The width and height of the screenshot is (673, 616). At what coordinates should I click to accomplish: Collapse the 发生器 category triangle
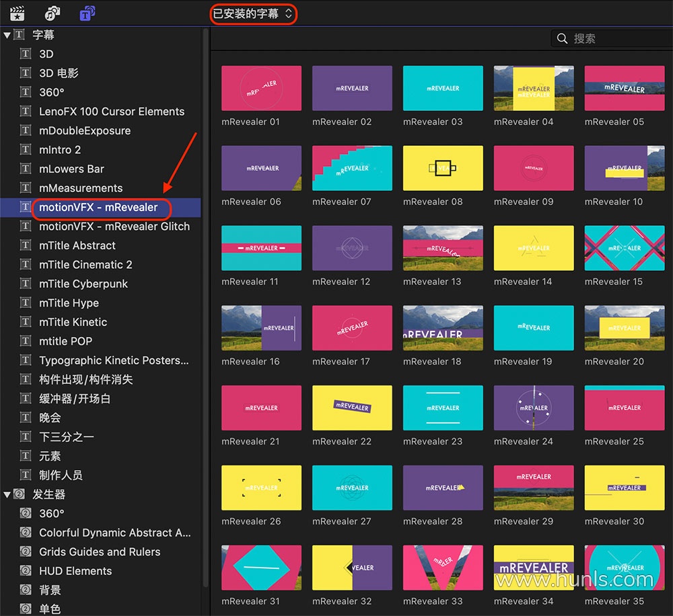click(7, 494)
